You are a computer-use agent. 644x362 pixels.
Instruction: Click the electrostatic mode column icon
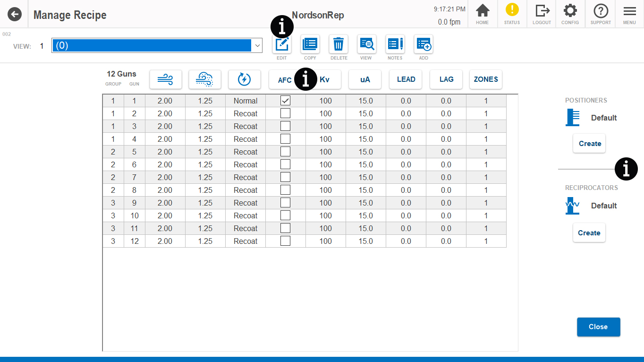(x=244, y=79)
